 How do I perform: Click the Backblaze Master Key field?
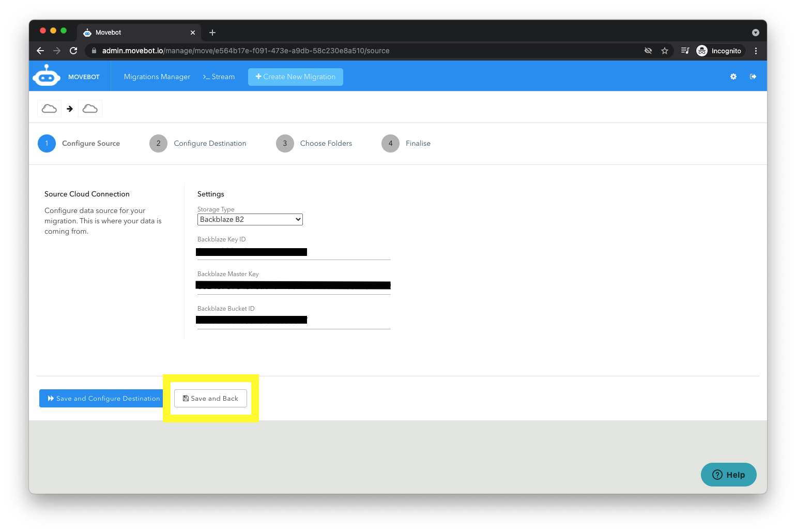pos(294,286)
